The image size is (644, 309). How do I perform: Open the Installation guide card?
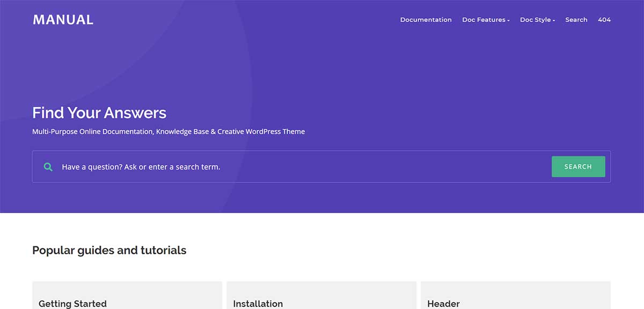321,295
